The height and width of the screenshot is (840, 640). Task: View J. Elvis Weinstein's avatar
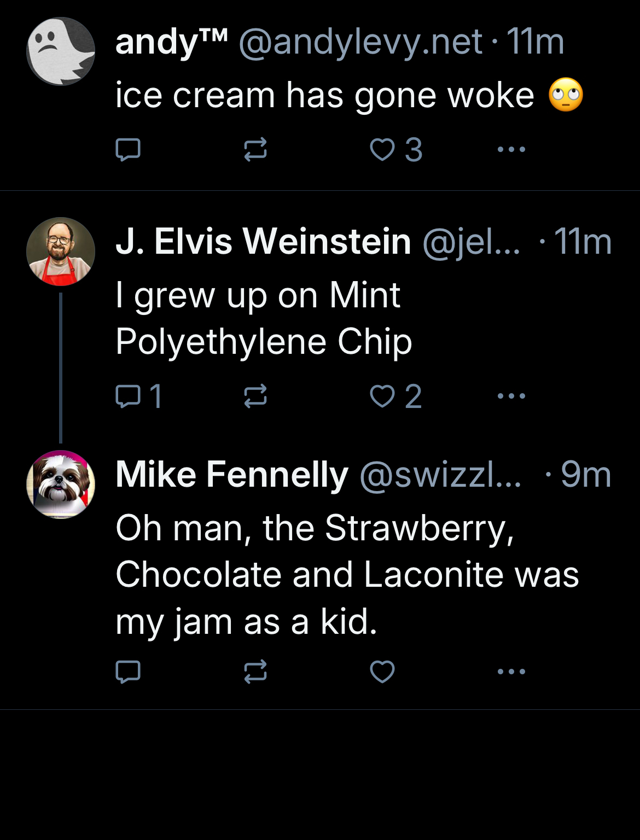[61, 252]
